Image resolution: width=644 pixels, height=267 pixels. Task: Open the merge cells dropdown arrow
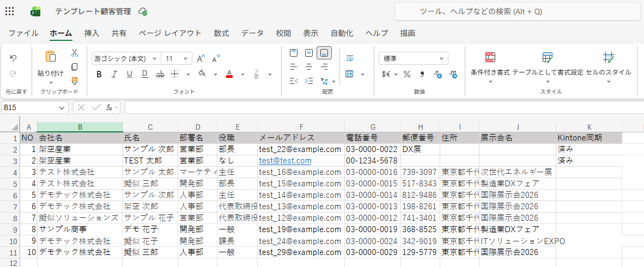pos(363,74)
